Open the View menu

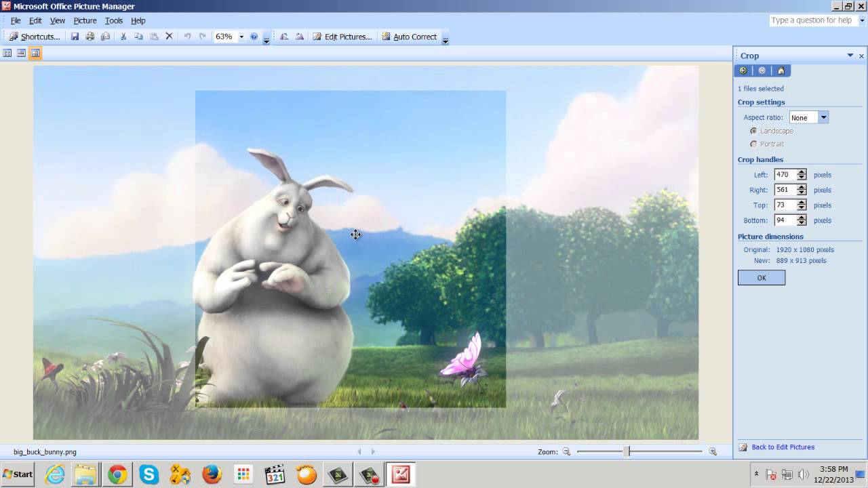(58, 20)
